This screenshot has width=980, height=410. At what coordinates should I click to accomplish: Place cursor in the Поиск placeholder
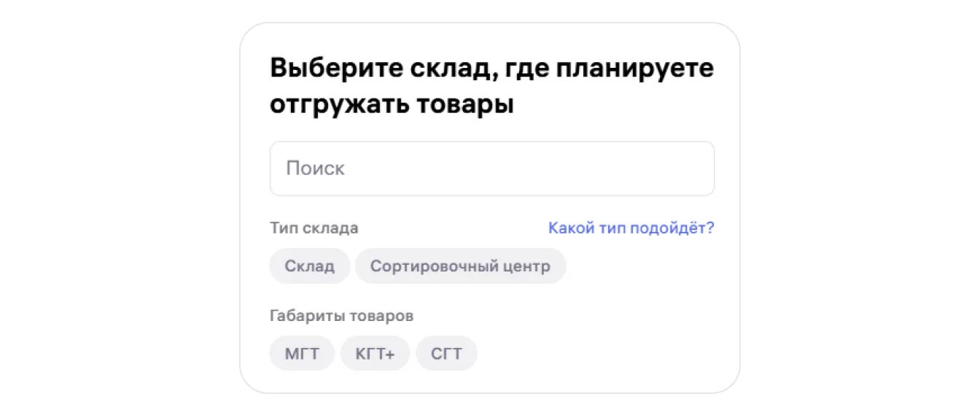(x=315, y=169)
